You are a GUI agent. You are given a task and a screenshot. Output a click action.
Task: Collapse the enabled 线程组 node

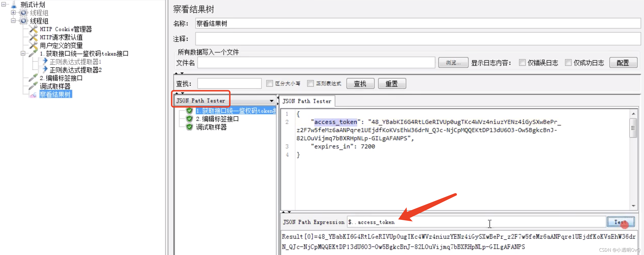coord(13,21)
